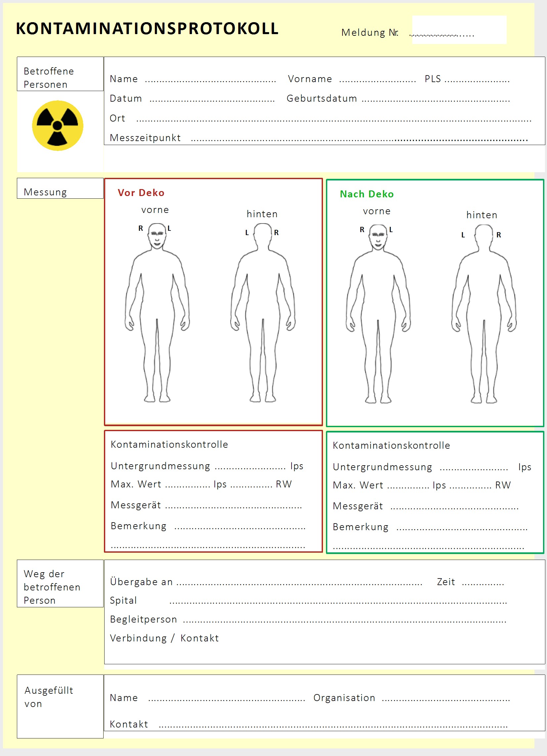Select the Zeit field beside Übergabe an

483,583
